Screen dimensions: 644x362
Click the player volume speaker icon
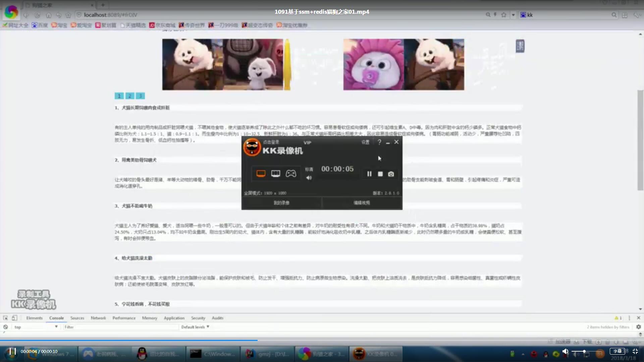(565, 351)
